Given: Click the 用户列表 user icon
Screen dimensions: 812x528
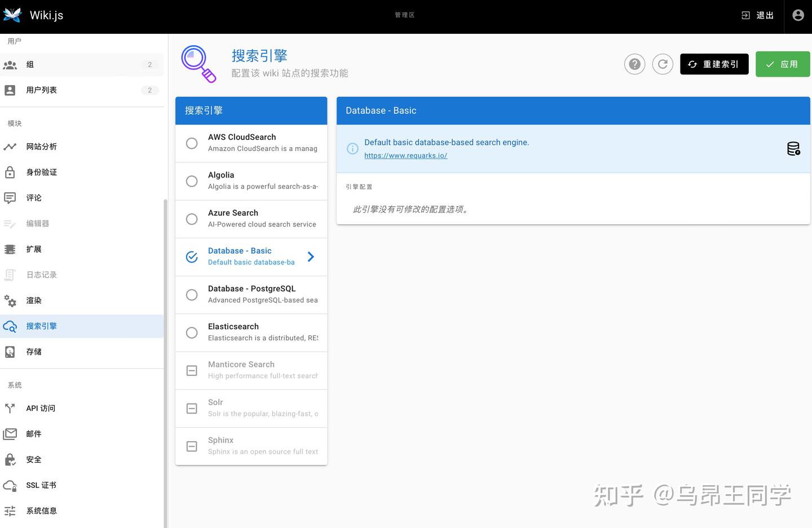Looking at the screenshot, I should 10,90.
